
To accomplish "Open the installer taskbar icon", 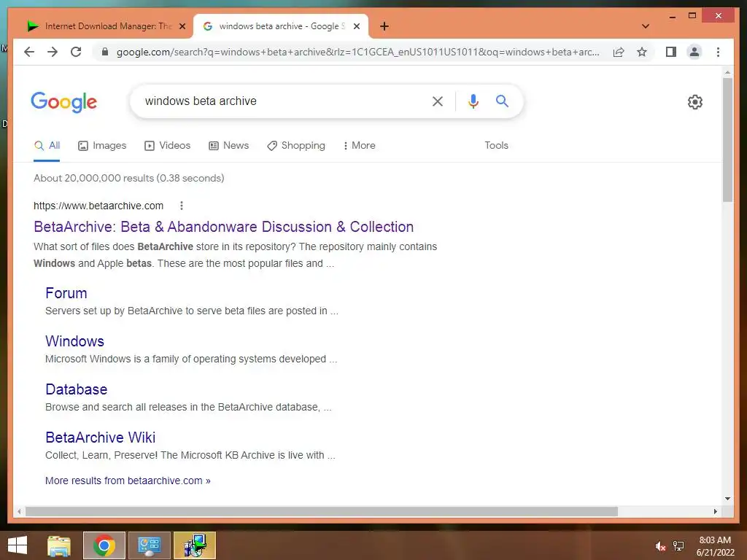I will tap(195, 545).
